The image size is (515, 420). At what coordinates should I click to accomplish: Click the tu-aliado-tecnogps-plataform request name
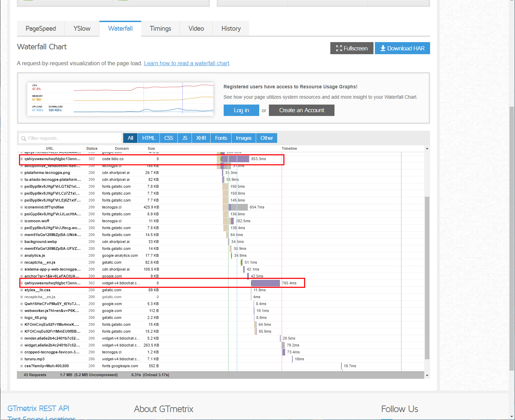pyautogui.click(x=53, y=179)
